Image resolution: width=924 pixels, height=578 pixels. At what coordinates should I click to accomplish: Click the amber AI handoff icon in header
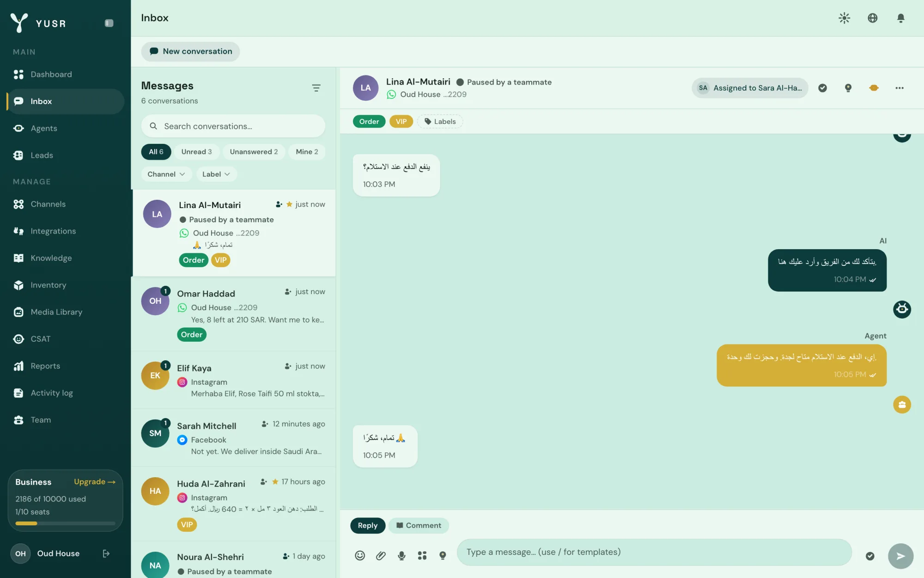point(874,88)
